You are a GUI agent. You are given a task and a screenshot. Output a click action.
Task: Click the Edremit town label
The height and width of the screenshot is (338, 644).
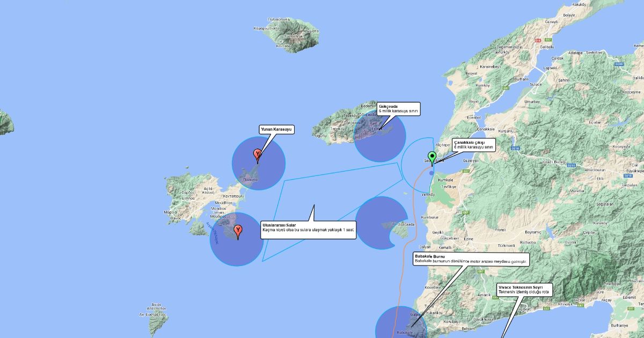coord(629,297)
